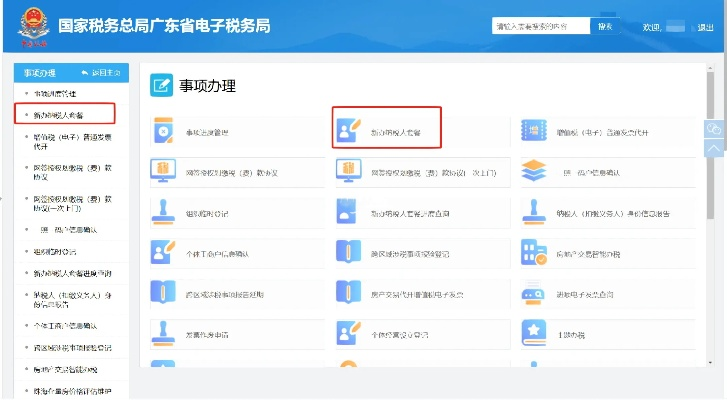The height and width of the screenshot is (400, 727).
Task: Open 跨区域涉税事项报告延期 book icon card
Action: click(x=163, y=292)
